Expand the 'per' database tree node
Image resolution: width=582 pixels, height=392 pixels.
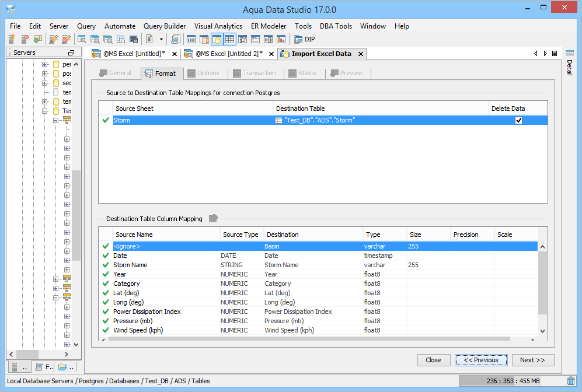pos(44,64)
